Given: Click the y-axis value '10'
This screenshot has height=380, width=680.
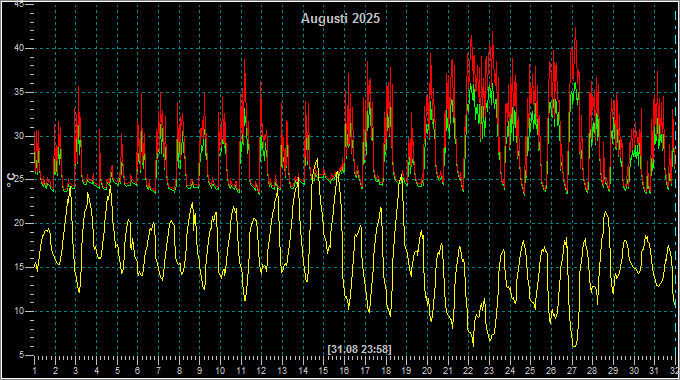Looking at the screenshot, I should 18,311.
